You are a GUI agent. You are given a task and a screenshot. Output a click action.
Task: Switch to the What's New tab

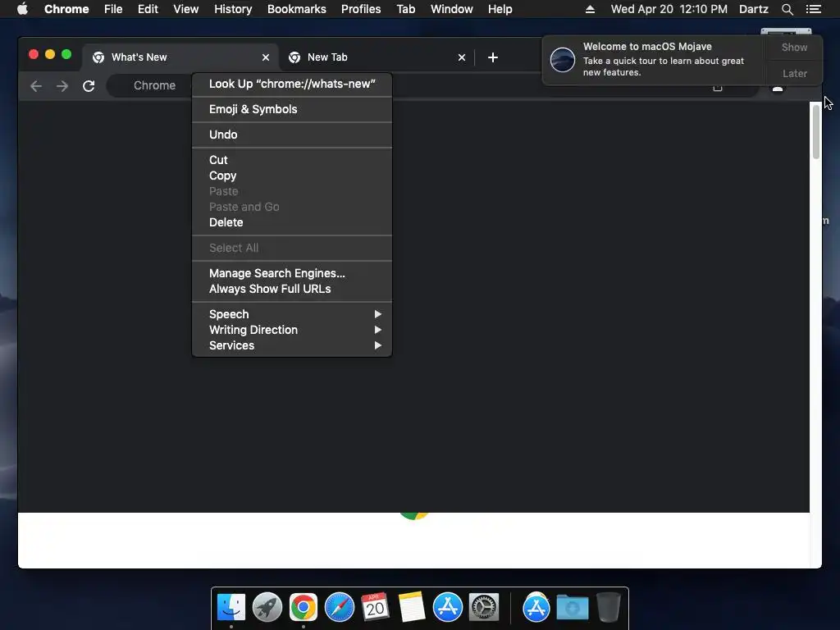(x=180, y=57)
